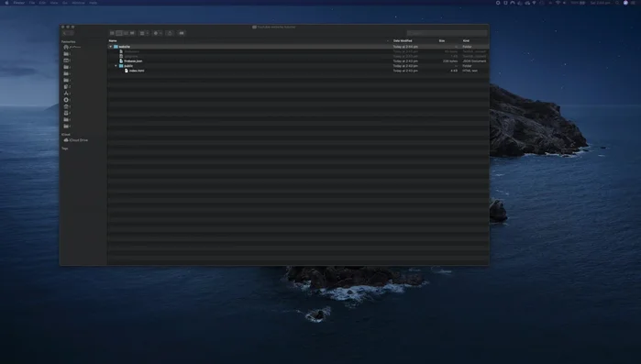Click the 'HTML text' kind cell
The height and width of the screenshot is (364, 641).
[x=470, y=71]
